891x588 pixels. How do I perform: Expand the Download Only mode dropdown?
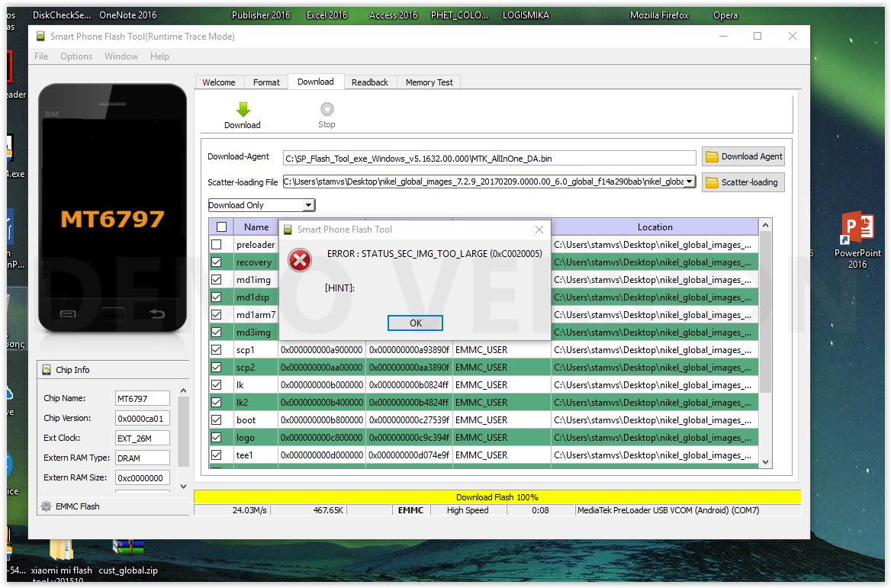308,205
